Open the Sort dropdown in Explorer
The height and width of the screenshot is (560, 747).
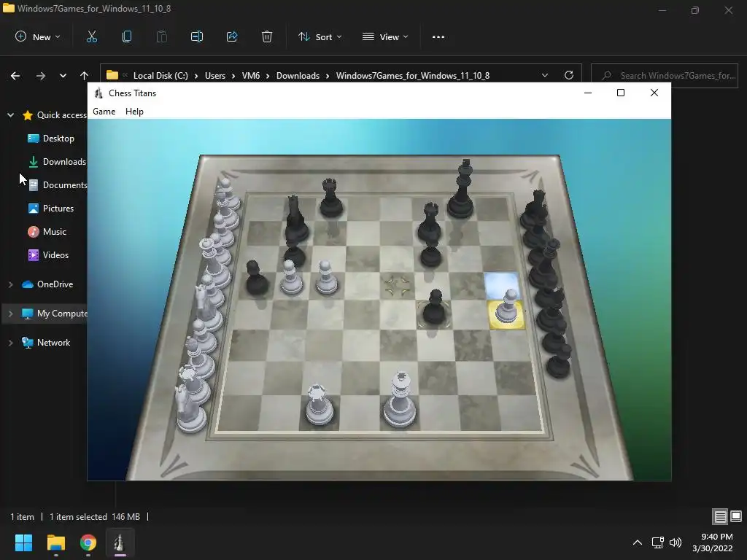[320, 36]
